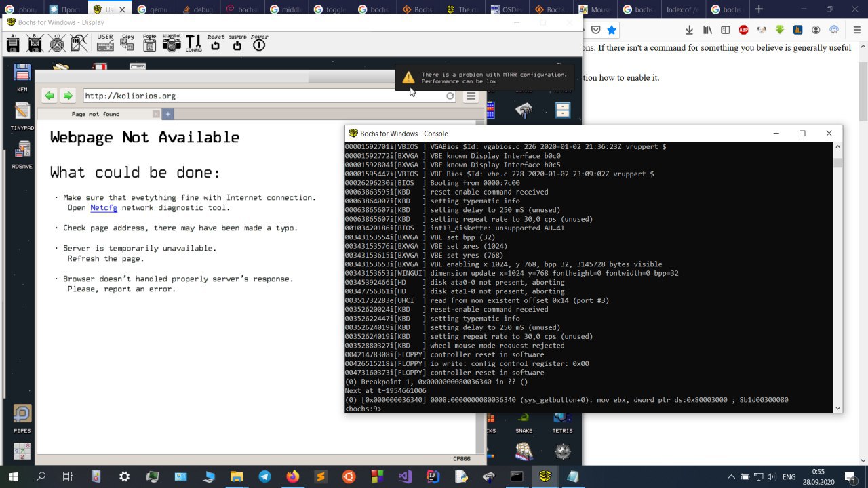Switch to the 'qemu' Firefox tab
The image size is (868, 488).
153,9
